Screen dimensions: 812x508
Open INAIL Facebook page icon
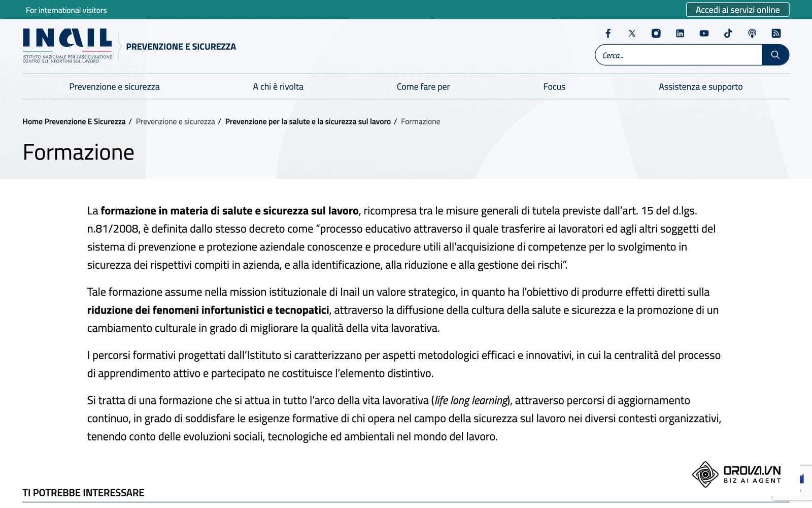click(x=608, y=34)
